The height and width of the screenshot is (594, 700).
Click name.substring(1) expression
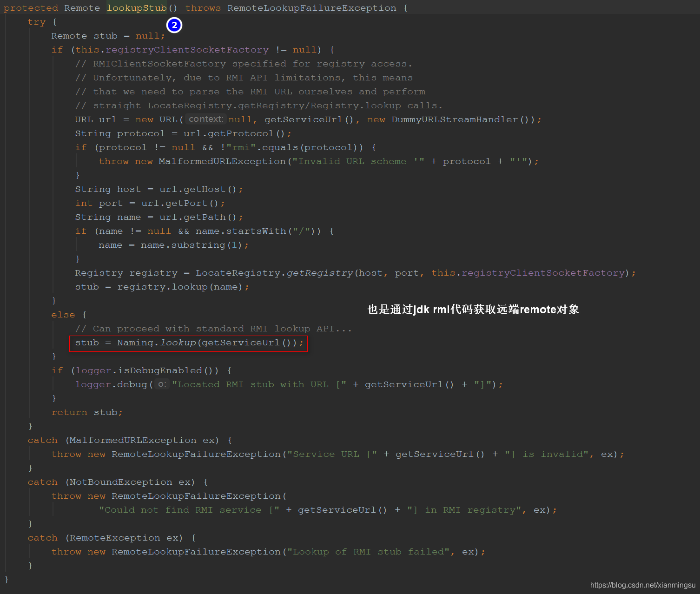[x=192, y=245]
